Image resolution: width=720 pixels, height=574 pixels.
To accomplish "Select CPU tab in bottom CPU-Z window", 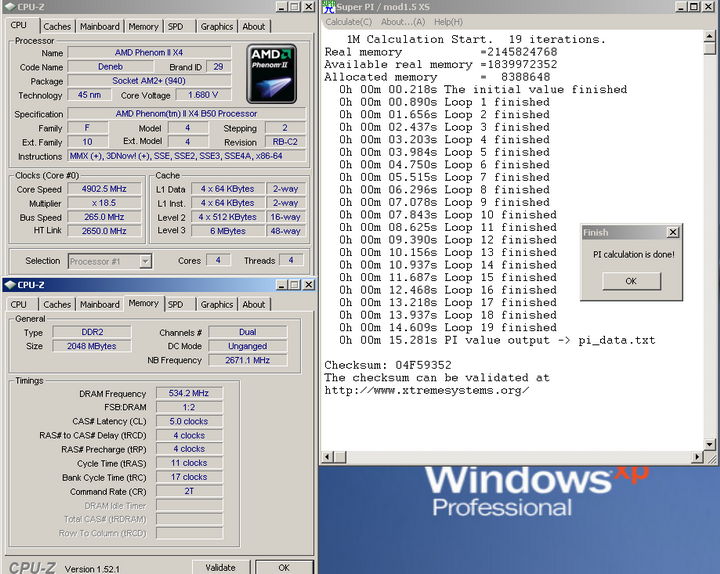I will [x=18, y=304].
